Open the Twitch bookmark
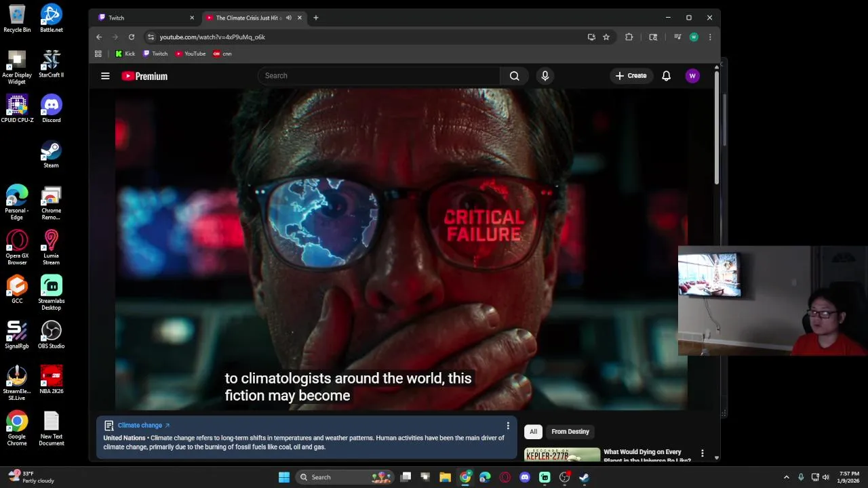This screenshot has height=488, width=868. click(x=155, y=54)
